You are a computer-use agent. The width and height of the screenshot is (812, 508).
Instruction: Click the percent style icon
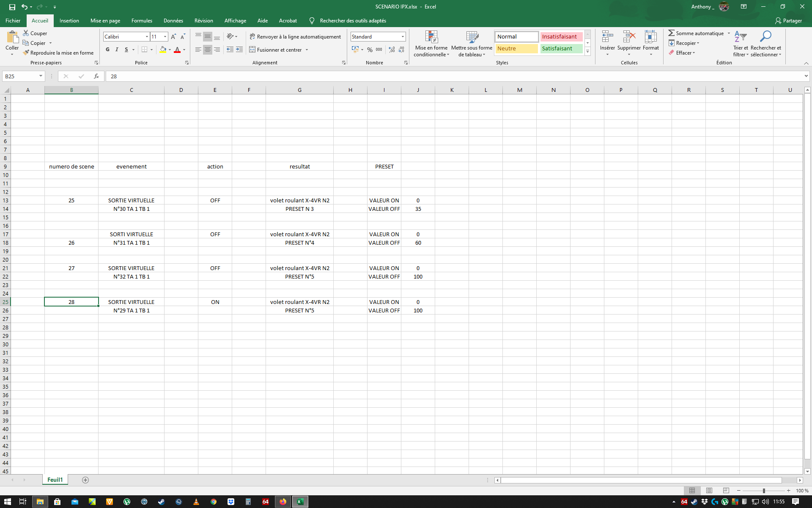pyautogui.click(x=370, y=50)
